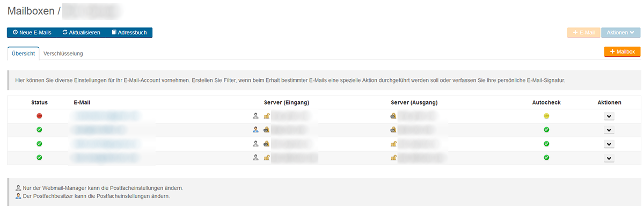Click the green autocheck checkmark in last row

[x=546, y=158]
